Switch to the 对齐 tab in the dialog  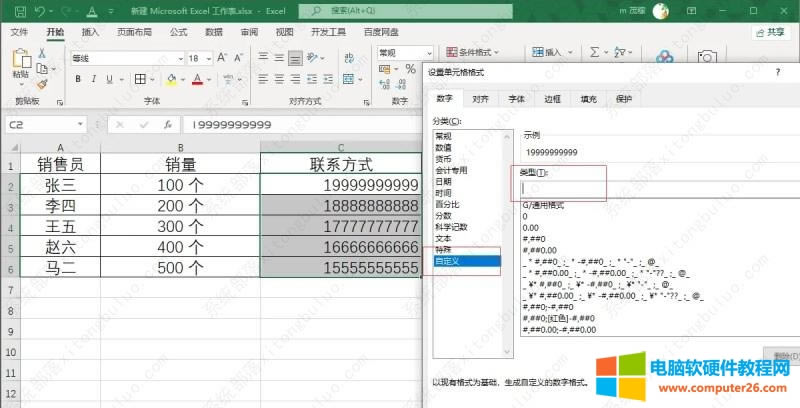tap(480, 99)
